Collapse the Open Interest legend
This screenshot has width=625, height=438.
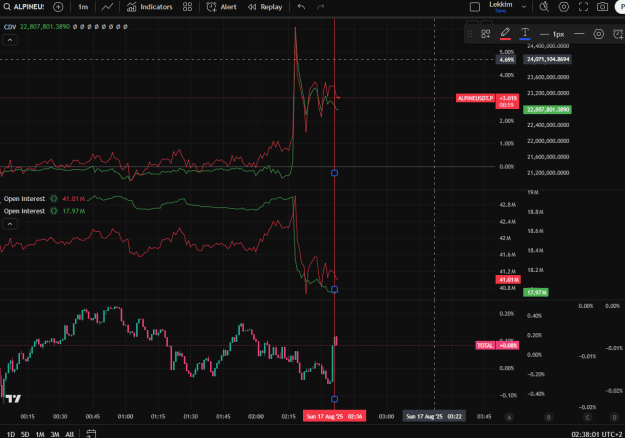coord(10,224)
